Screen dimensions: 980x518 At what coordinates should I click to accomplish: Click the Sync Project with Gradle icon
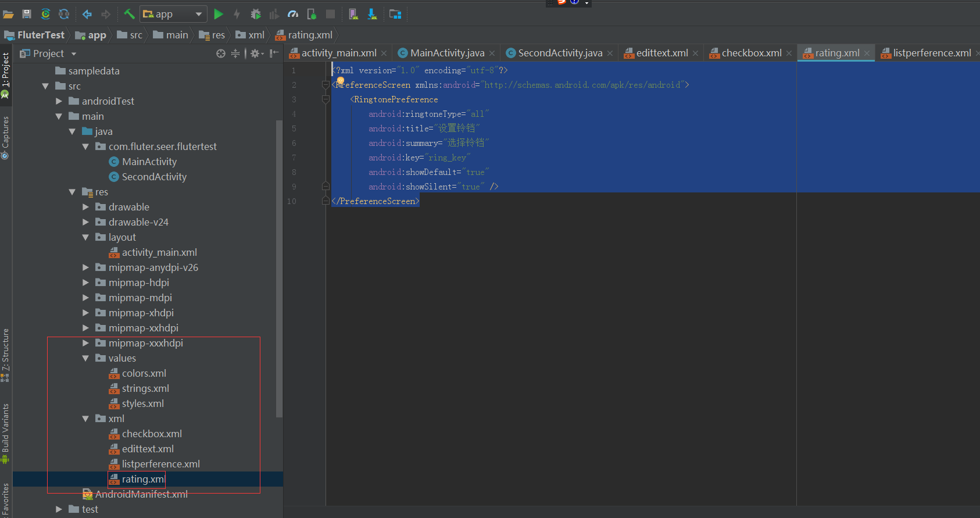[x=45, y=14]
